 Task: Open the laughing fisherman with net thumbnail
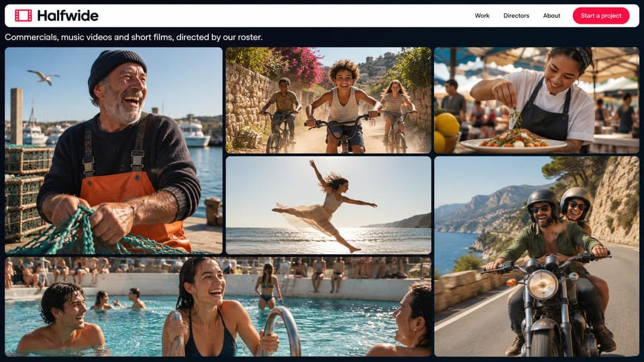[114, 151]
